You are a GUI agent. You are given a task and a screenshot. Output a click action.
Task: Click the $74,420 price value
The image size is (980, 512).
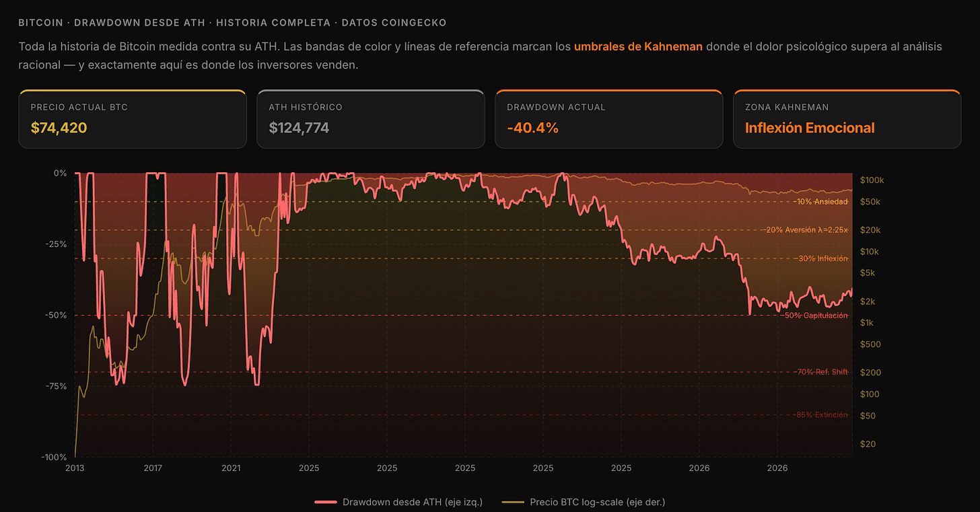[x=59, y=127]
